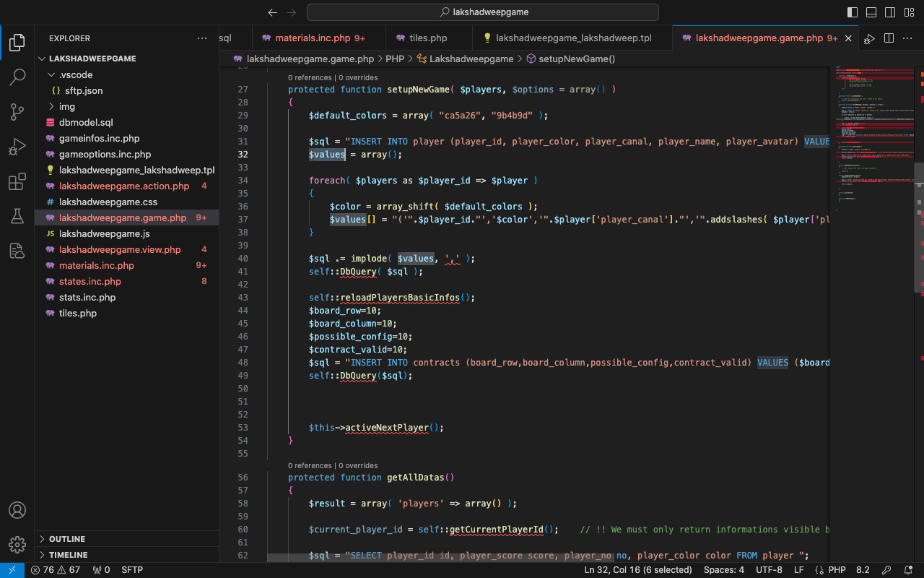Viewport: 924px width, 578px height.
Task: Open the Source Control view
Action: (17, 112)
